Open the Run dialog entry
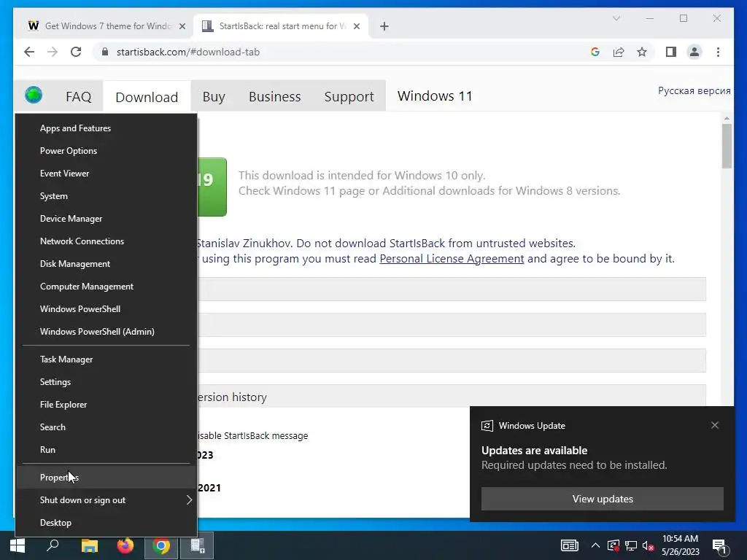Image resolution: width=747 pixels, height=560 pixels. pos(107,450)
